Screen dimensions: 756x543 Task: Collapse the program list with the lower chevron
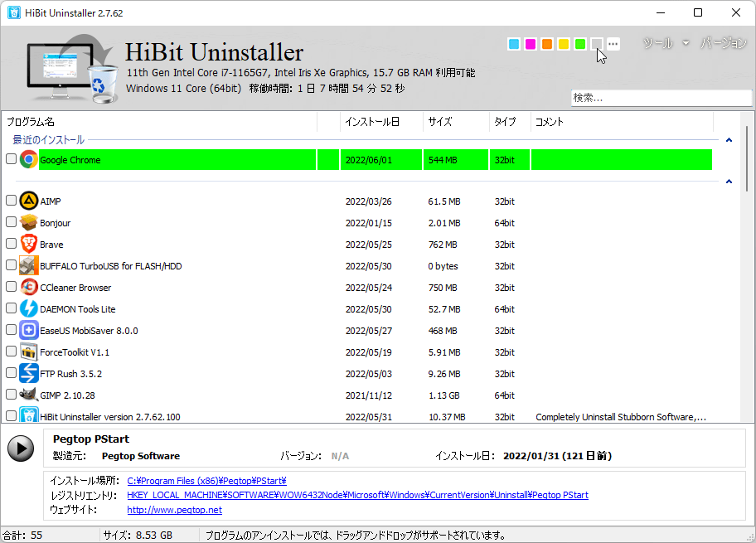(729, 181)
